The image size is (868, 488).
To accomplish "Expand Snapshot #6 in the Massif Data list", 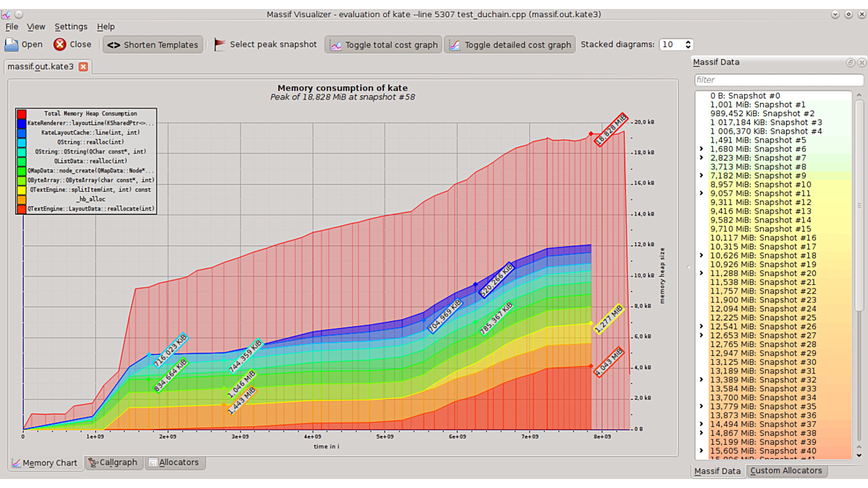I will pos(701,148).
